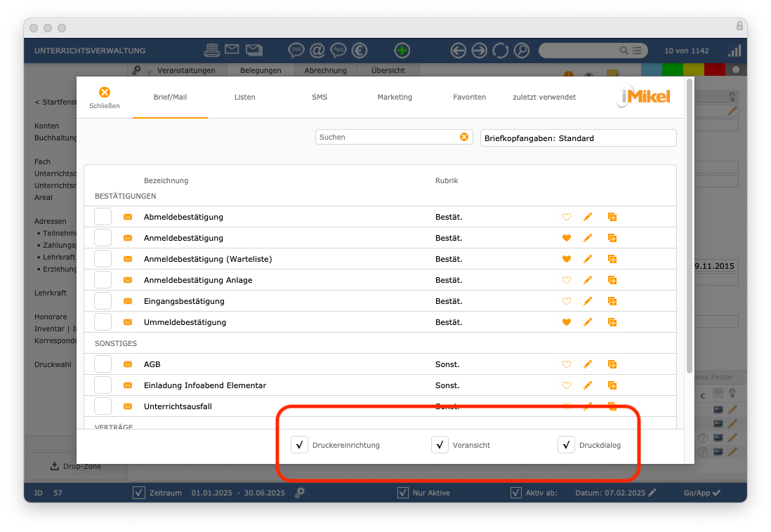Click the blue color marker swatch
Screen dimensions: 771x532
pos(652,69)
